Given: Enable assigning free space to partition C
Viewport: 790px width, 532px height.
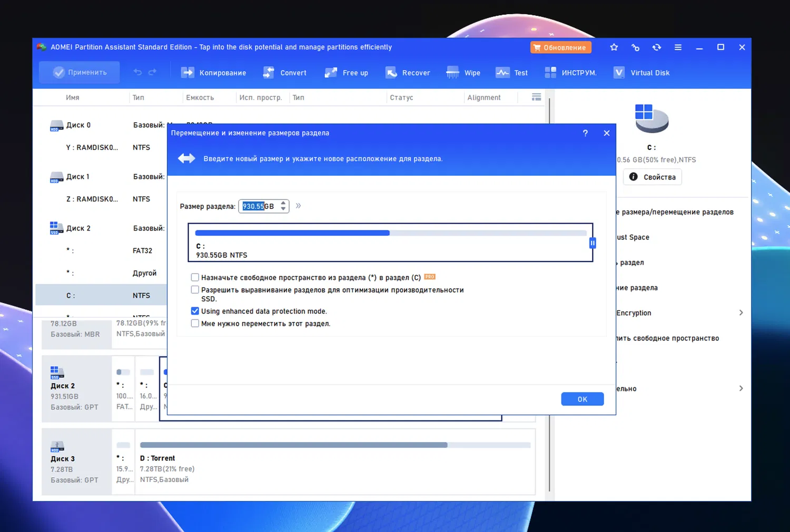Looking at the screenshot, I should [x=195, y=277].
